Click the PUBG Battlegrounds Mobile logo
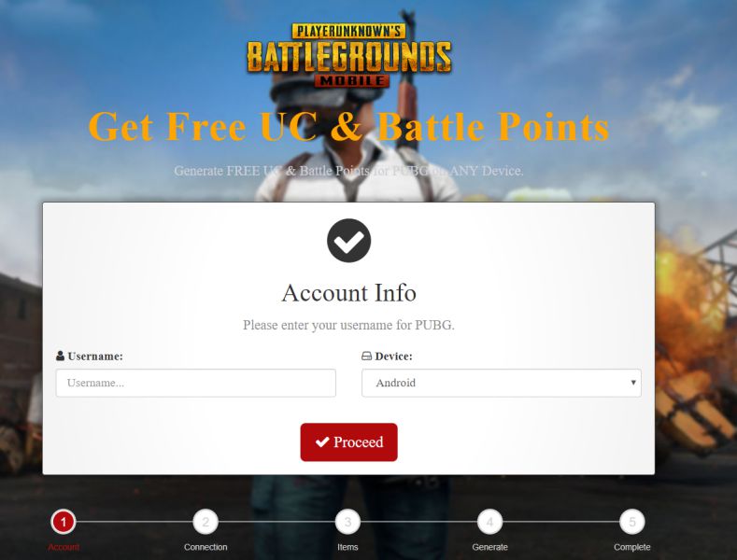737x560 pixels. [348, 55]
